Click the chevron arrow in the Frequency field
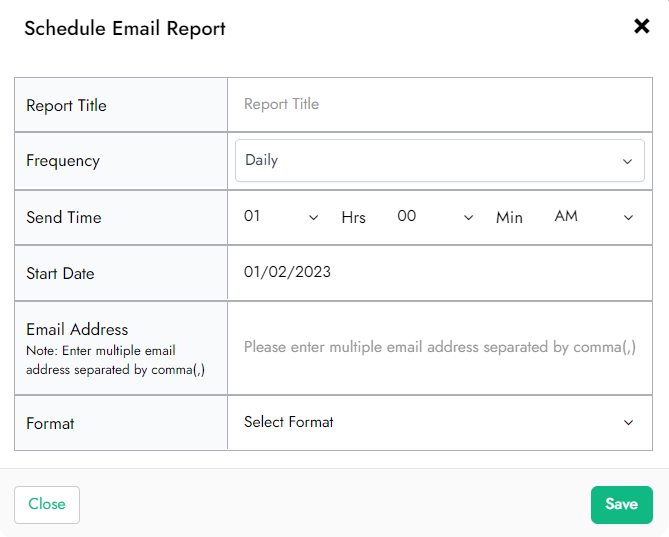Viewport: 669px width, 537px height. [627, 161]
